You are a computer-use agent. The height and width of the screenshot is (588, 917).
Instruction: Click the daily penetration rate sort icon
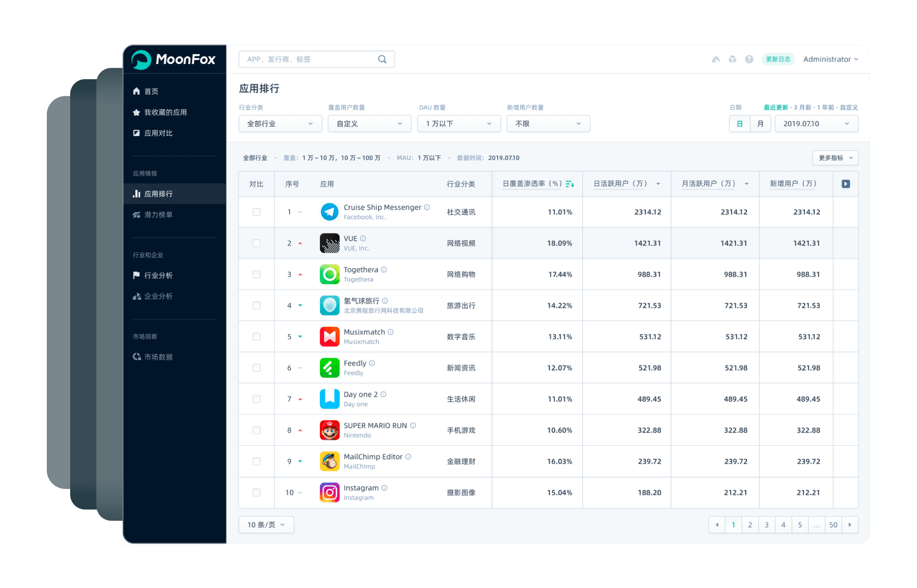(569, 184)
